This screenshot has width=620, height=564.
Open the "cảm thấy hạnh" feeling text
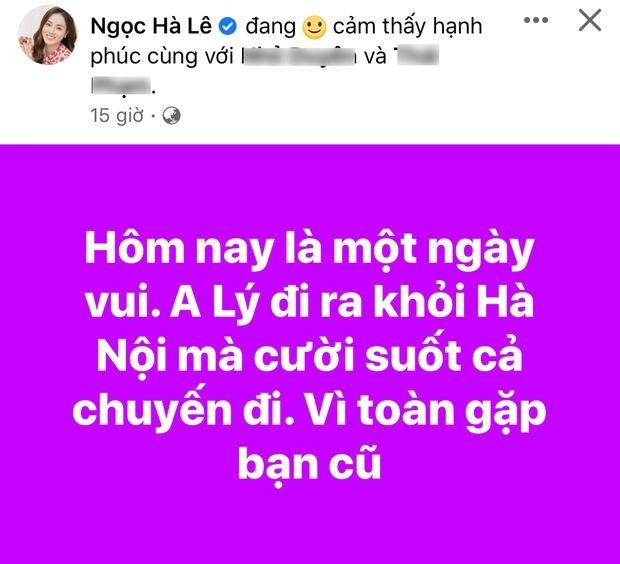pyautogui.click(x=408, y=26)
